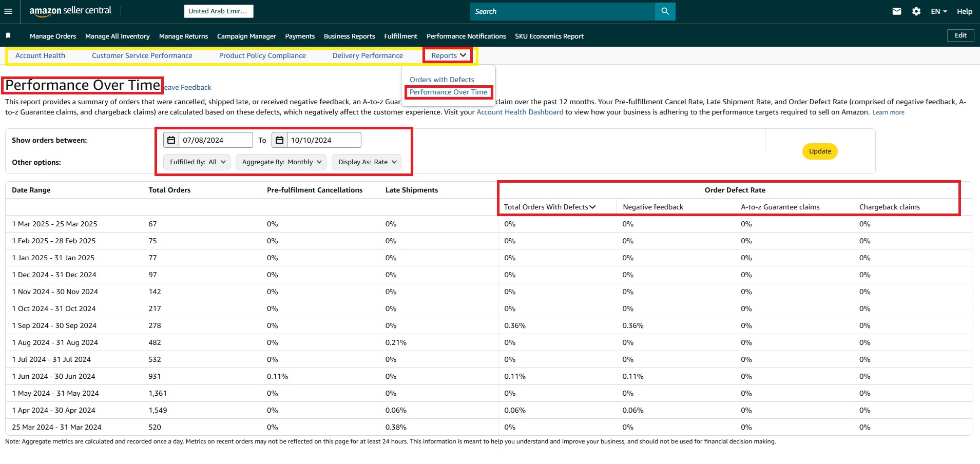The height and width of the screenshot is (464, 980).
Task: Click the yellow Update button
Action: pos(820,151)
